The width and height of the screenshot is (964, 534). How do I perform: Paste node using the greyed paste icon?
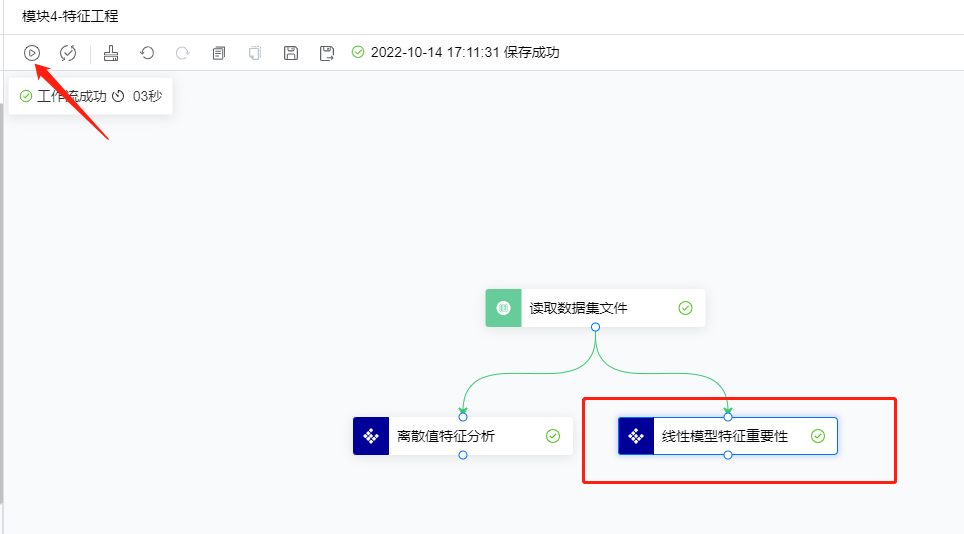click(x=255, y=53)
